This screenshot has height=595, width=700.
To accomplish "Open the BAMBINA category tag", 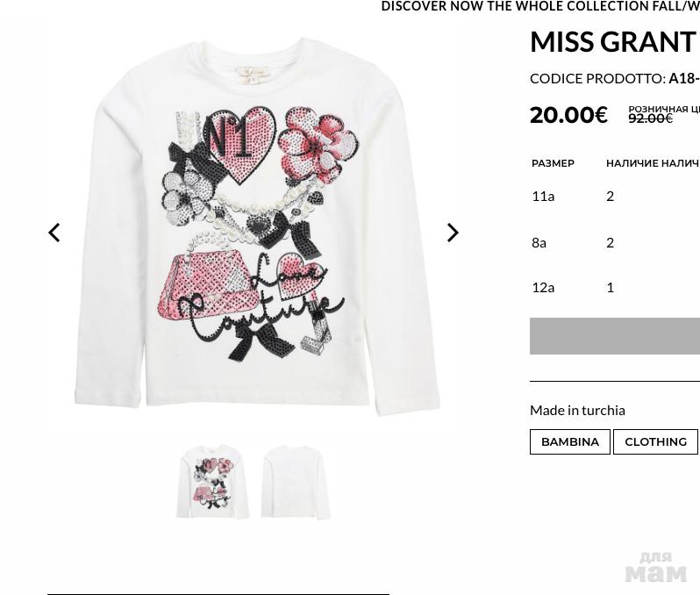I will 569,441.
